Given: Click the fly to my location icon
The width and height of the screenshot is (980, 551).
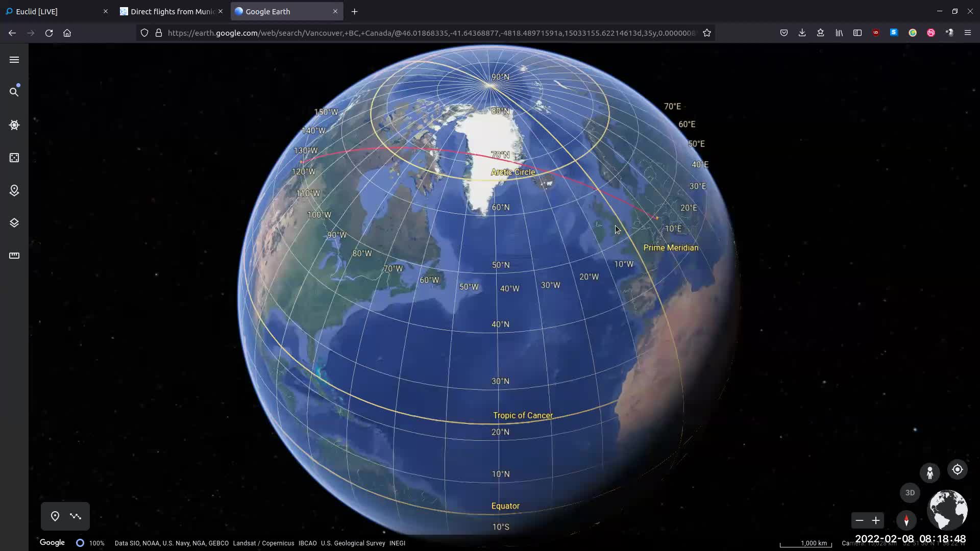Looking at the screenshot, I should (x=957, y=469).
